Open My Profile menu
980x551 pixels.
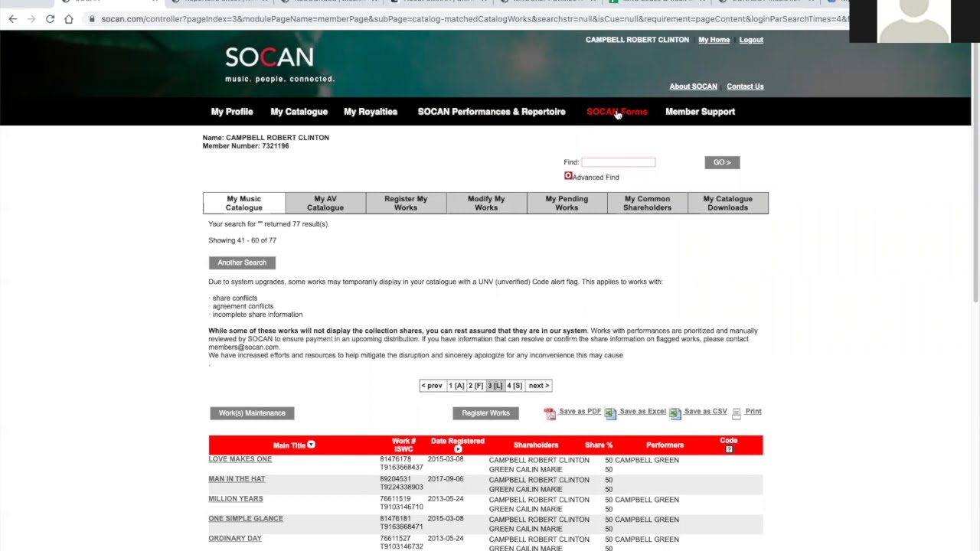point(232,112)
